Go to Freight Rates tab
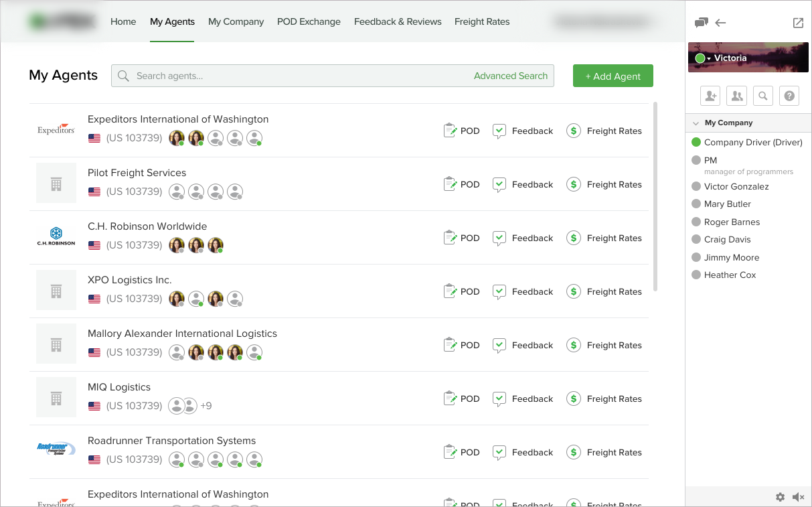This screenshot has height=507, width=812. [482, 21]
